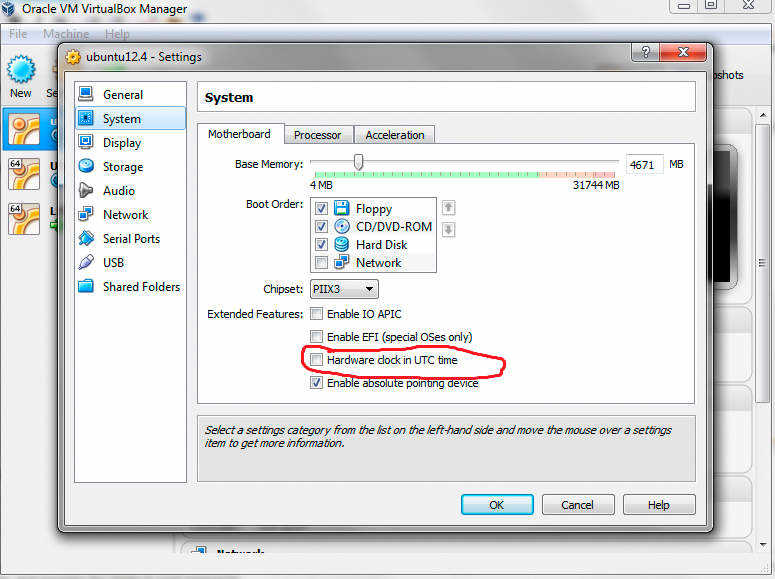The image size is (775, 579).
Task: Click the Base Memory slider handle
Action: coord(359,162)
